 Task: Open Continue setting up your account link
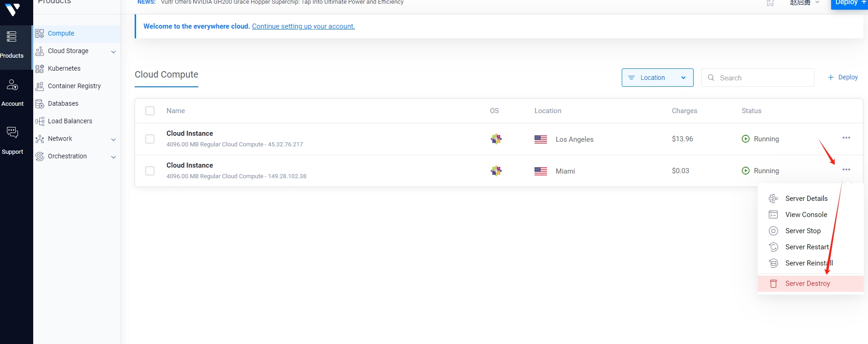coord(303,26)
